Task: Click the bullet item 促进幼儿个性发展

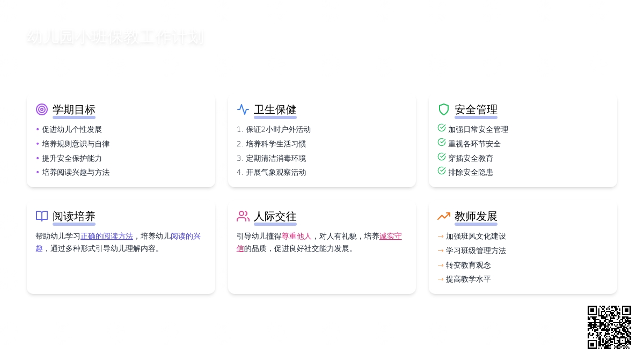Action: coord(72,130)
